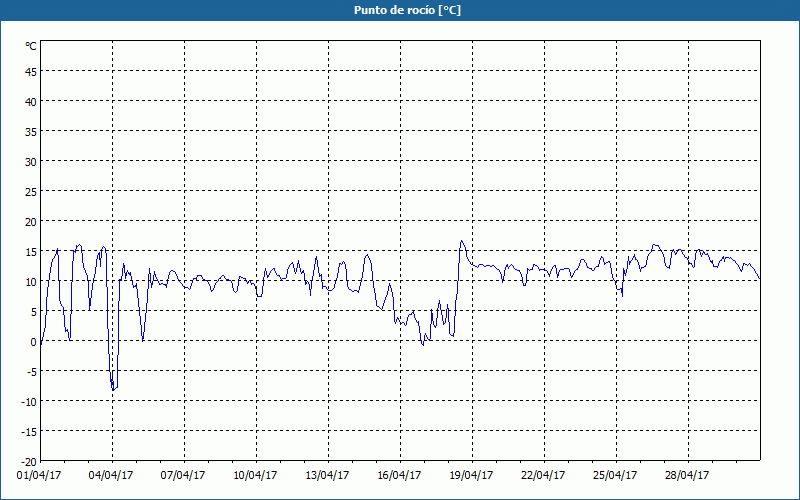Click the -20 y-axis tick label
The width and height of the screenshot is (800, 500).
(29, 462)
